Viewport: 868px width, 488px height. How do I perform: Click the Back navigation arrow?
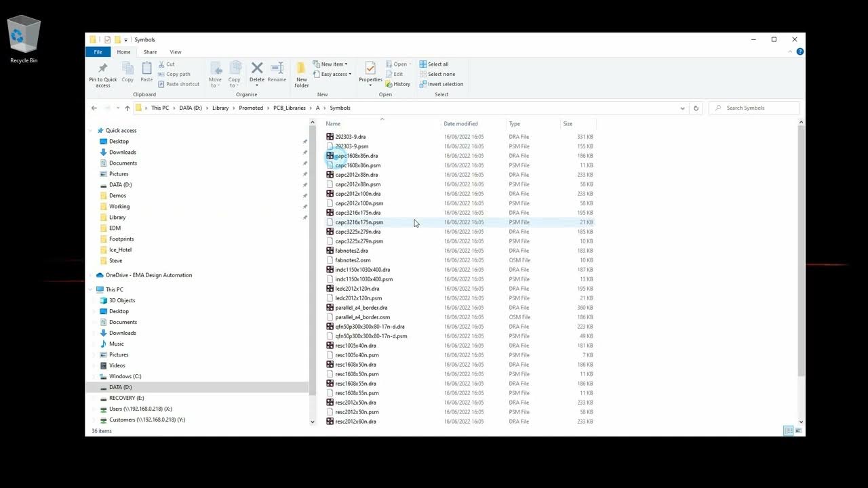pos(94,108)
